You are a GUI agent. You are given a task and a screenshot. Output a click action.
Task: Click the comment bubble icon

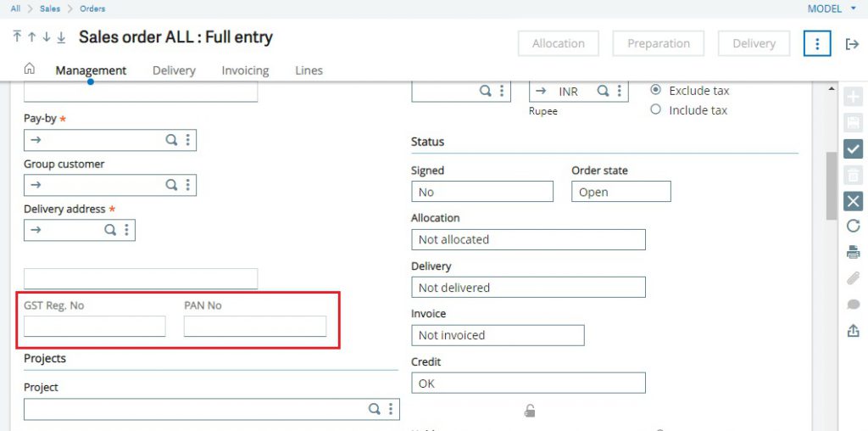[x=853, y=304]
